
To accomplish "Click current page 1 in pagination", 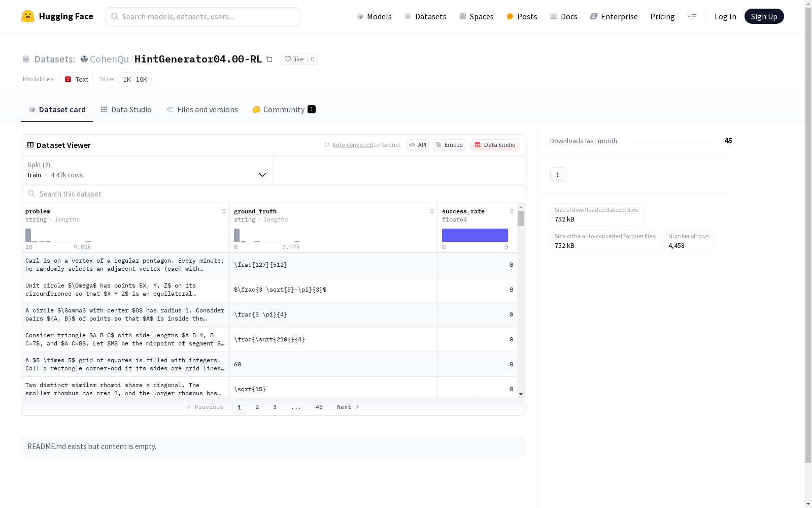I will click(x=240, y=407).
